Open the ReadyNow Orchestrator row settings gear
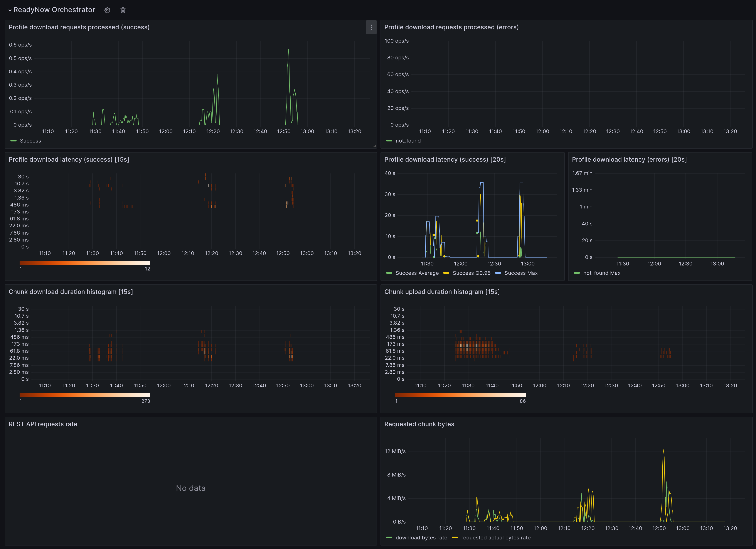This screenshot has width=756, height=549. pos(107,10)
